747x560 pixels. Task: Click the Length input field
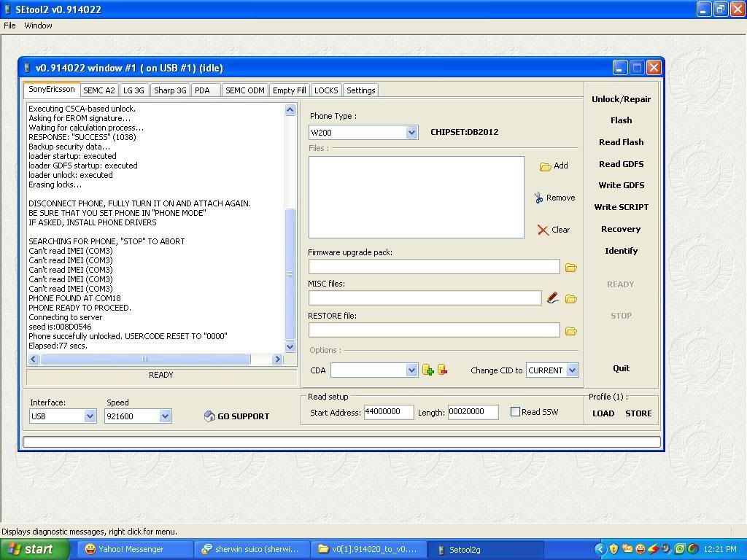click(473, 412)
